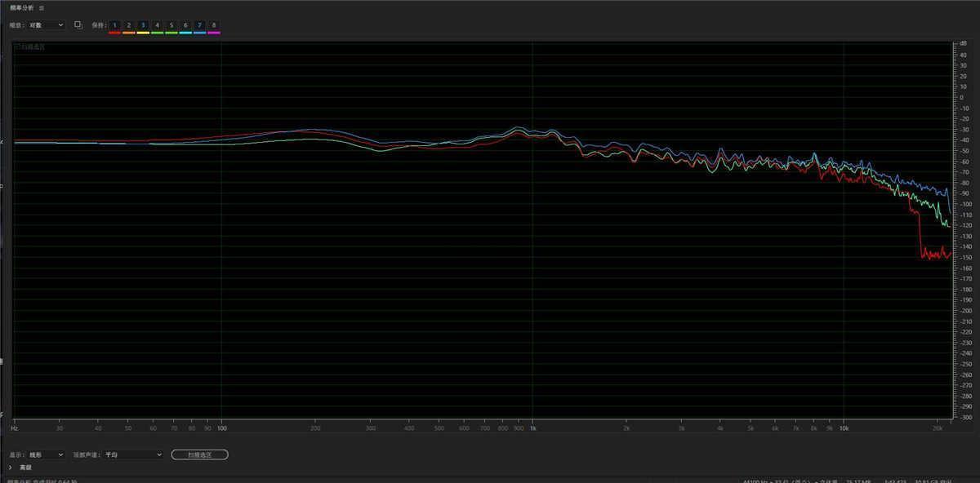Open the Frequency Analysis panel menu icon
This screenshot has height=483, width=980.
pyautogui.click(x=42, y=7)
